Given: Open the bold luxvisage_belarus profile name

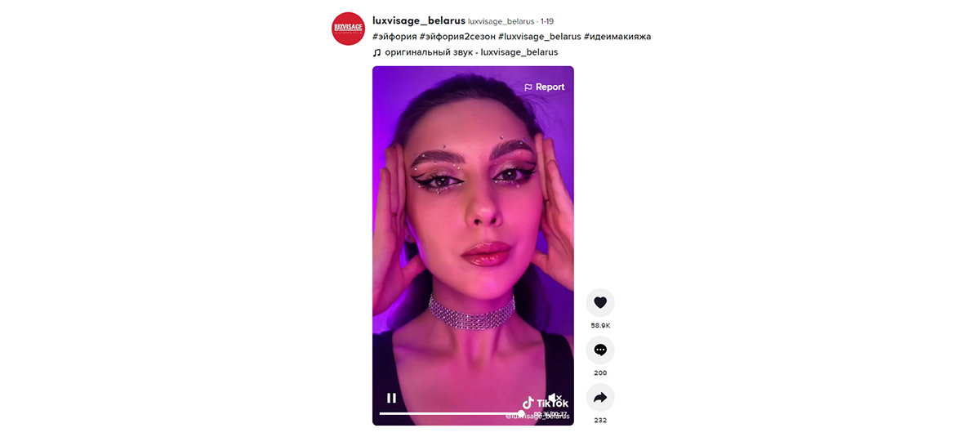Looking at the screenshot, I should (419, 20).
